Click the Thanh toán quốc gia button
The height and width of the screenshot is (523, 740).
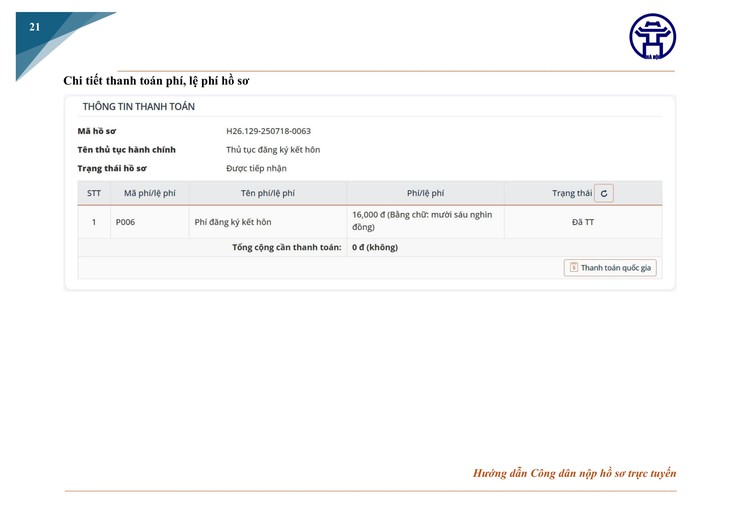pos(610,268)
